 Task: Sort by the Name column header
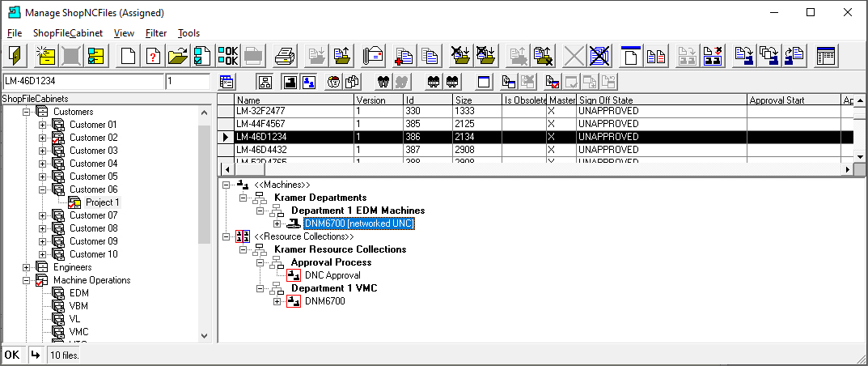tap(294, 100)
